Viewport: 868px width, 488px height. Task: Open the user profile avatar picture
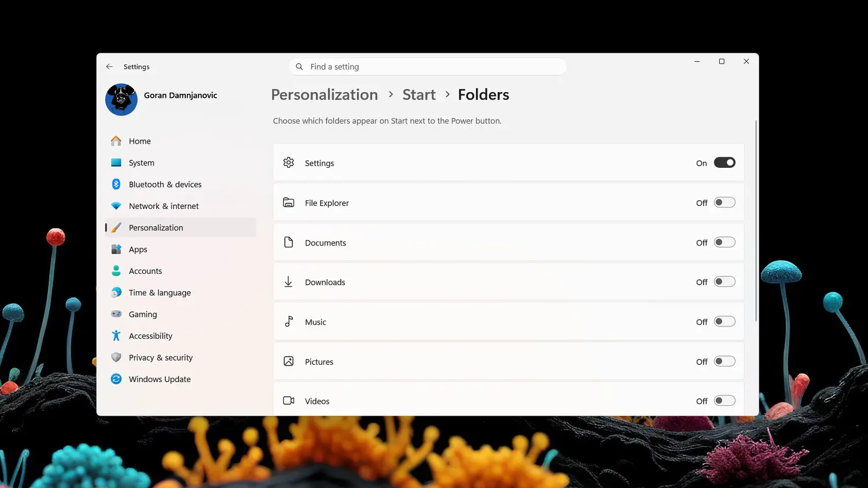(122, 100)
